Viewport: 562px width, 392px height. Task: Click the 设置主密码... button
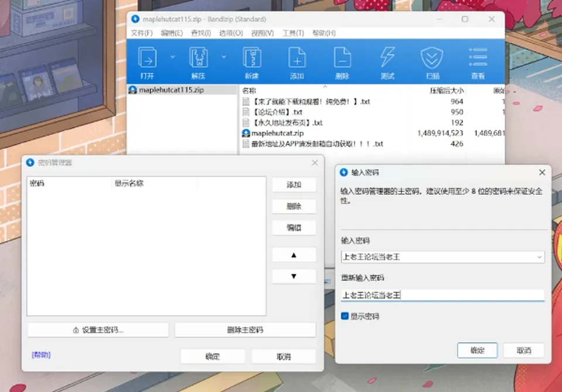click(98, 330)
